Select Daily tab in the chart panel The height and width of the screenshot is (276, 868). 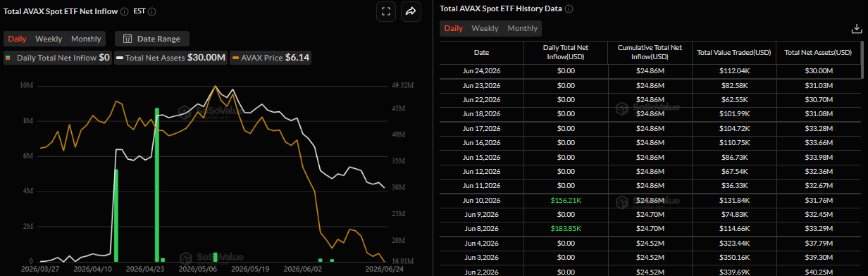[x=18, y=39]
